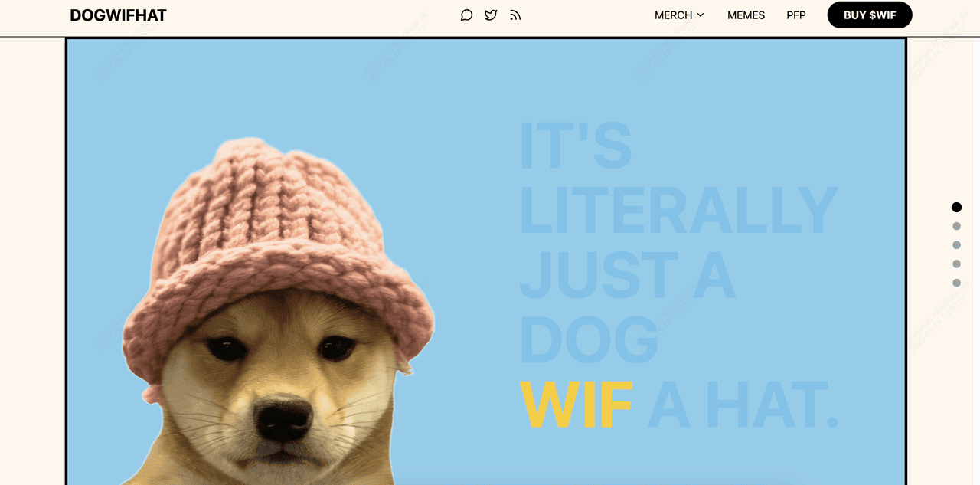This screenshot has width=980, height=485.
Task: Open the PFP menu item
Action: 796,15
